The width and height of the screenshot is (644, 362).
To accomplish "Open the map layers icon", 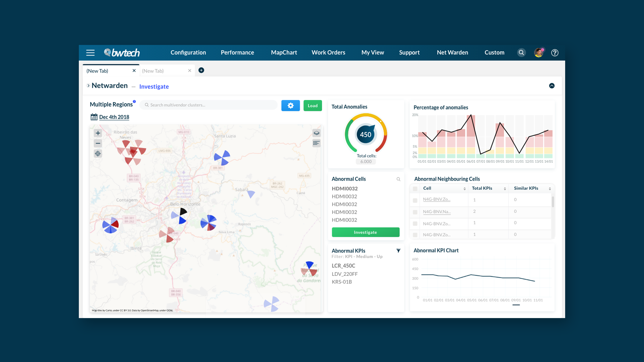I will pos(316,133).
